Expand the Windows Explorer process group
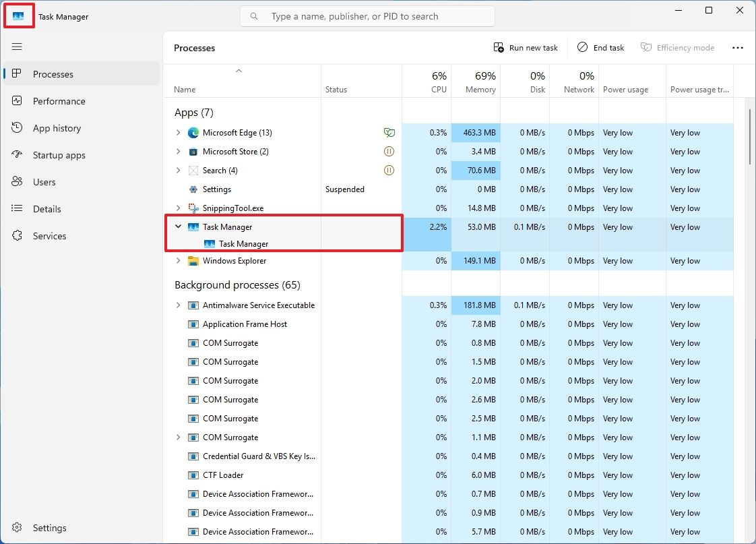 [177, 260]
